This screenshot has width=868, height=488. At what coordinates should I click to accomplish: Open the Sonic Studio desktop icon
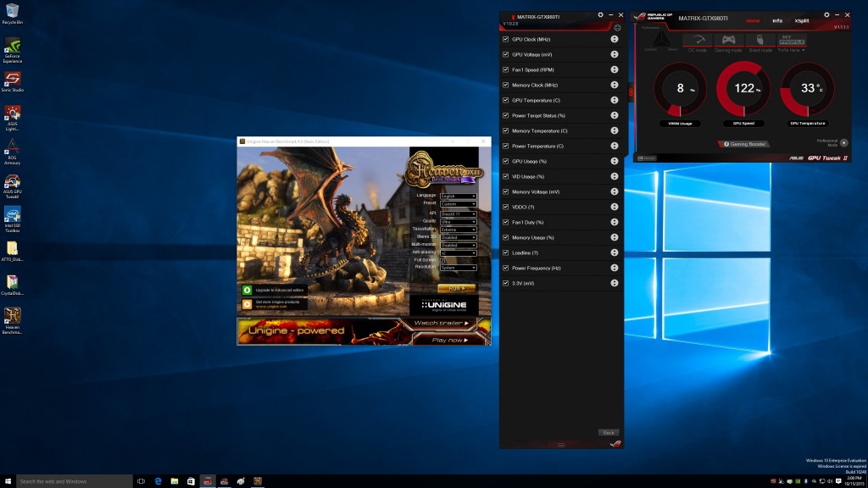click(x=12, y=81)
